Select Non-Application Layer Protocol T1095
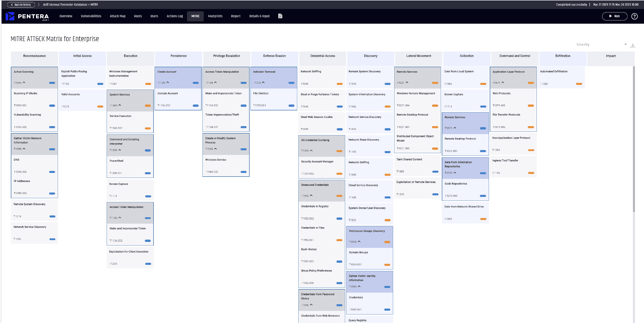 pos(513,144)
